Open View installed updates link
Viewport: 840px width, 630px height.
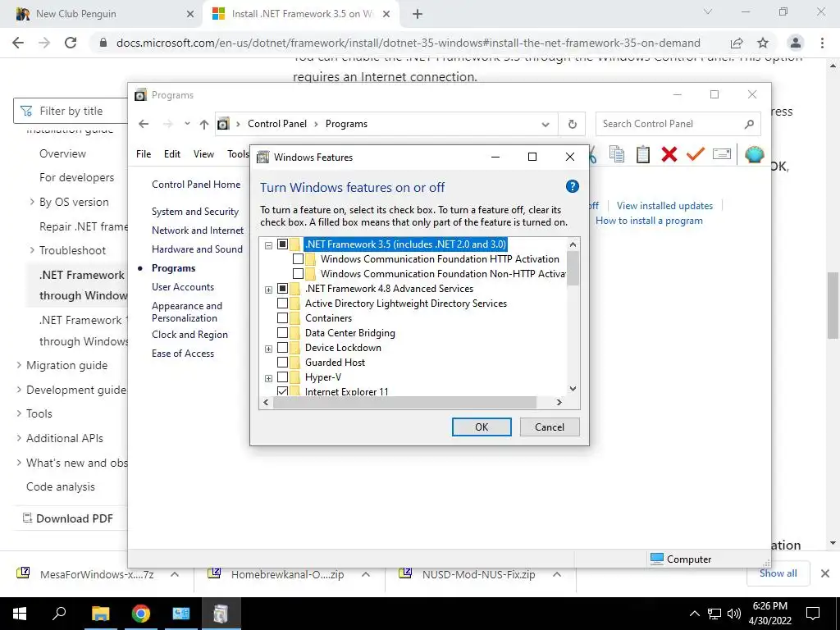pyautogui.click(x=664, y=206)
